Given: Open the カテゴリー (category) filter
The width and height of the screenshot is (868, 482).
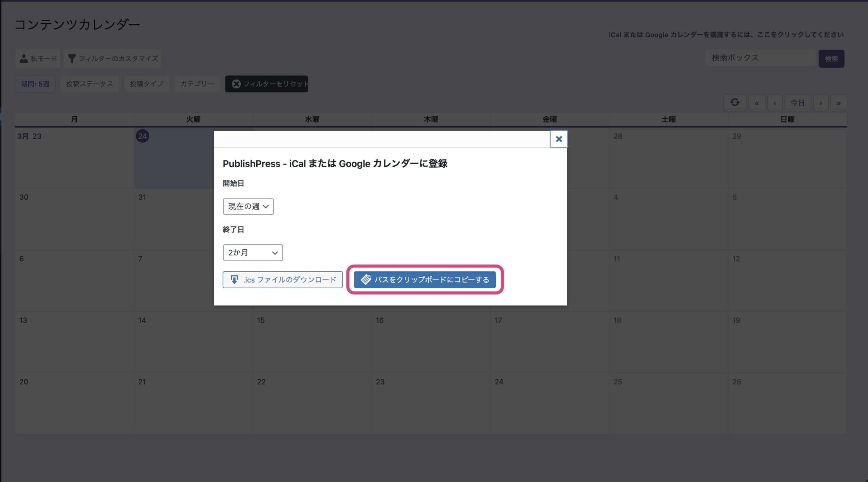Looking at the screenshot, I should (197, 84).
